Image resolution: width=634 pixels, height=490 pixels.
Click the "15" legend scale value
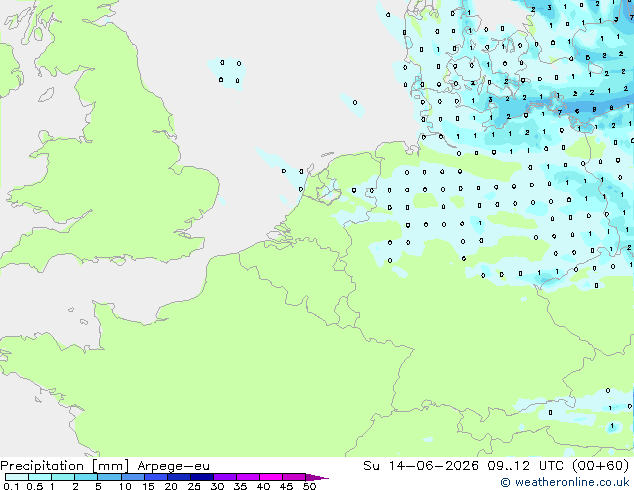(148, 486)
